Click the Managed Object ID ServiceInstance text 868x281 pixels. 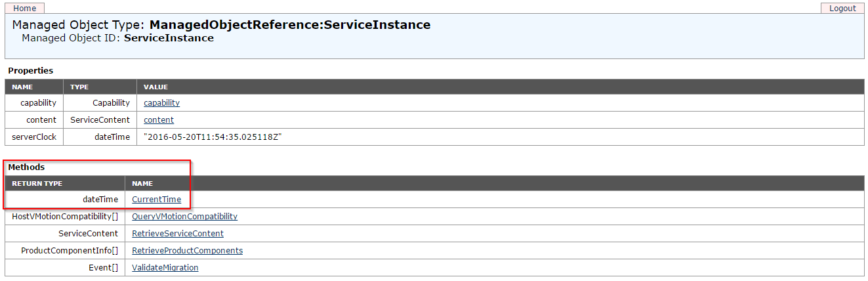point(169,38)
